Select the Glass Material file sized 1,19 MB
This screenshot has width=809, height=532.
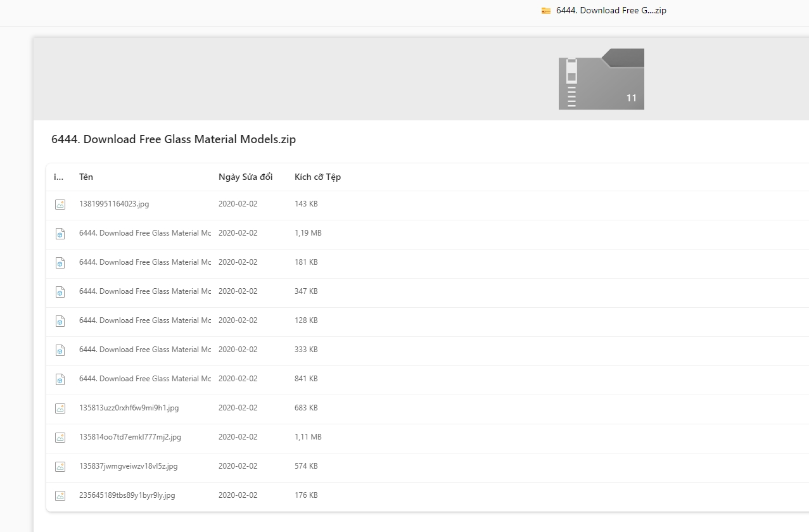point(145,233)
